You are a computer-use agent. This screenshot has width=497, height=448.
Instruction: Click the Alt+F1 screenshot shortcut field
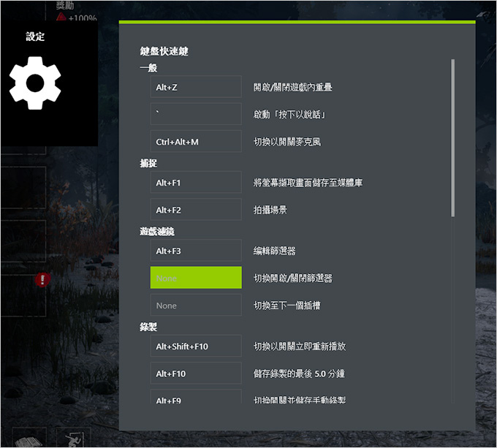click(x=196, y=182)
